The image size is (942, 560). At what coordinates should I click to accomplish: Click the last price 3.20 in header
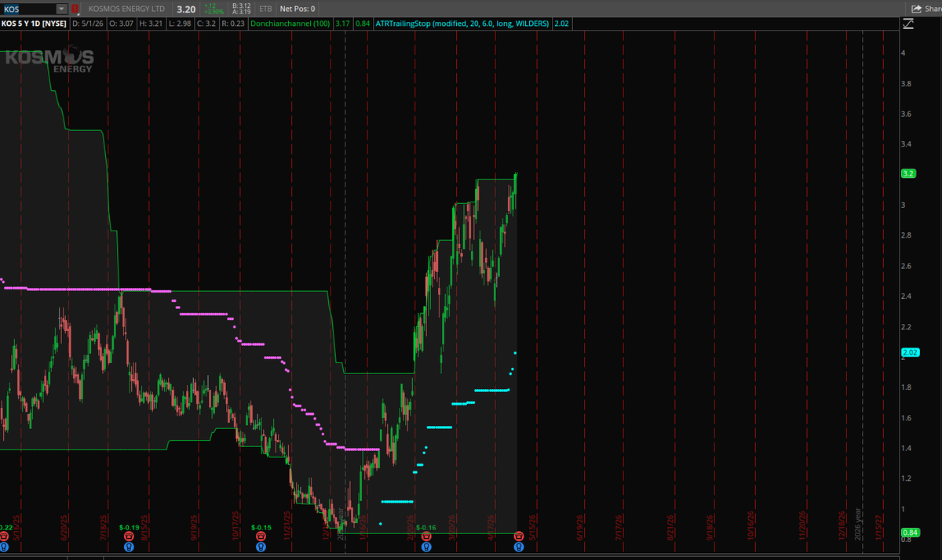(186, 9)
